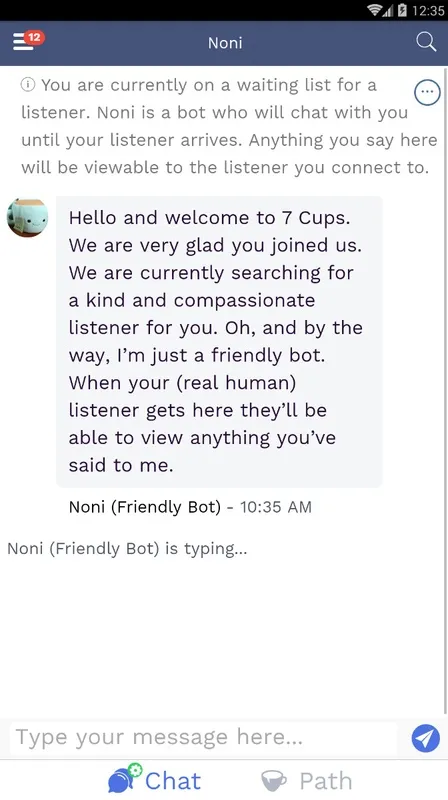This screenshot has width=448, height=800.
Task: Tap the chat bubbles icon in bottom bar
Action: pyautogui.click(x=125, y=778)
